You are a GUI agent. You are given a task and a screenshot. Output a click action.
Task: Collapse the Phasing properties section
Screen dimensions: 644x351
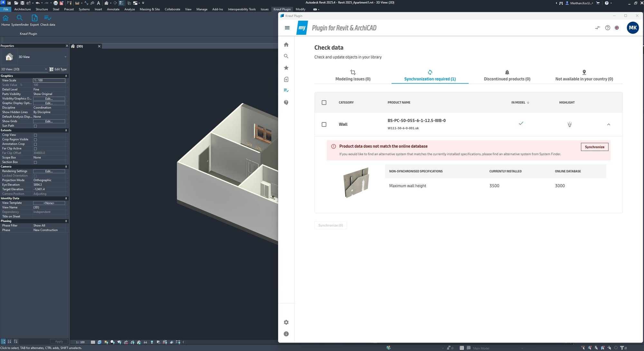(x=66, y=221)
